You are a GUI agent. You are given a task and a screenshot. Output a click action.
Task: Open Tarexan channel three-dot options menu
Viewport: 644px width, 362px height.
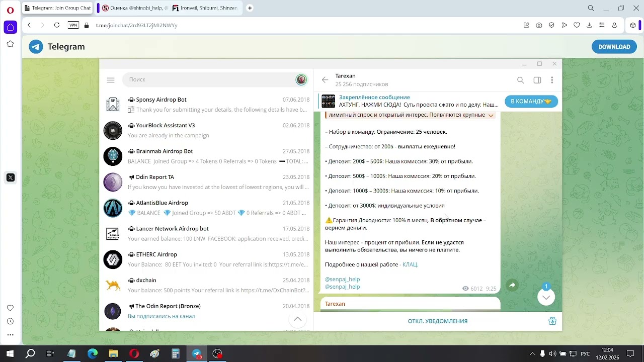pos(552,80)
